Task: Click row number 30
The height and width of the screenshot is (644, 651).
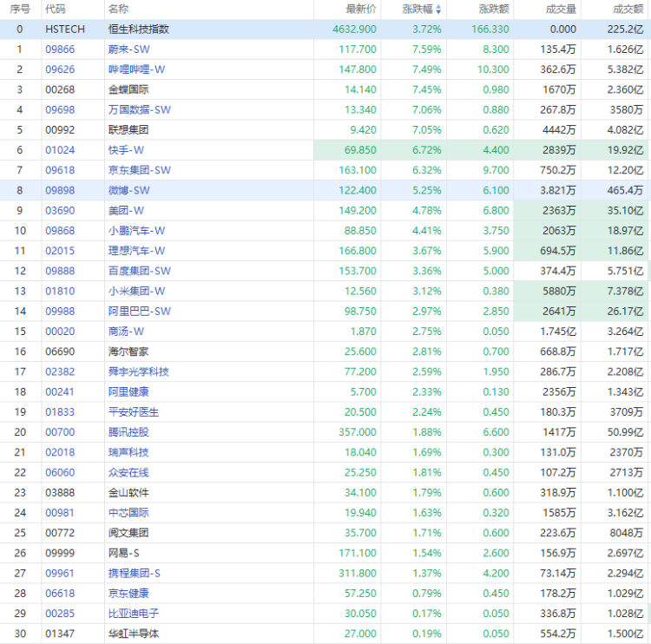Action: (x=20, y=634)
